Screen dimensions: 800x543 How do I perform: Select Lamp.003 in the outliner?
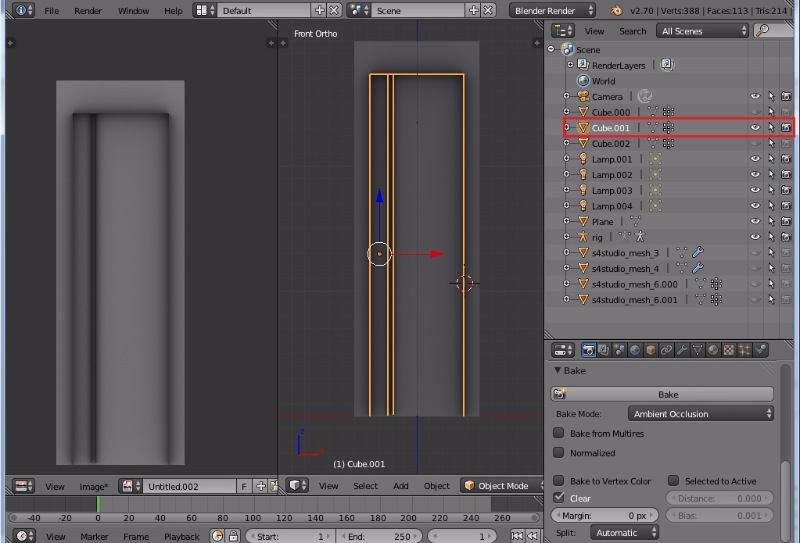(611, 190)
